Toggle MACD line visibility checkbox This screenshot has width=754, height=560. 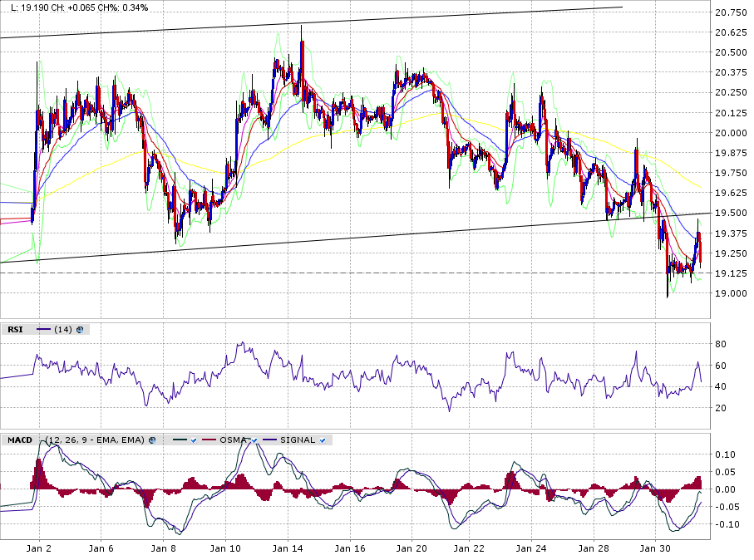click(x=194, y=440)
